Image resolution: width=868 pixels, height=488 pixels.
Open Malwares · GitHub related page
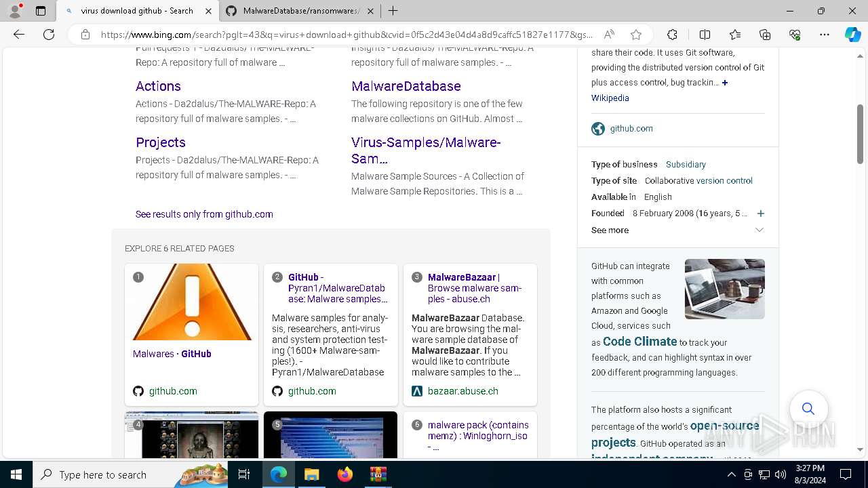172,354
